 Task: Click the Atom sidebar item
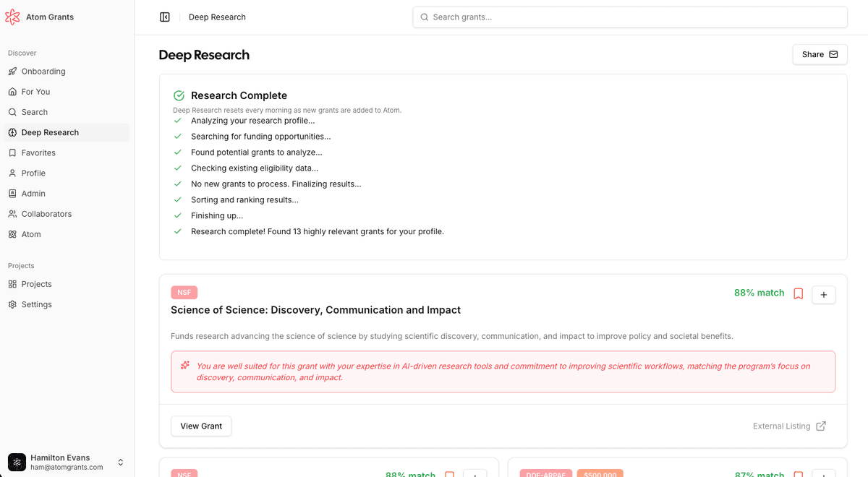point(31,234)
